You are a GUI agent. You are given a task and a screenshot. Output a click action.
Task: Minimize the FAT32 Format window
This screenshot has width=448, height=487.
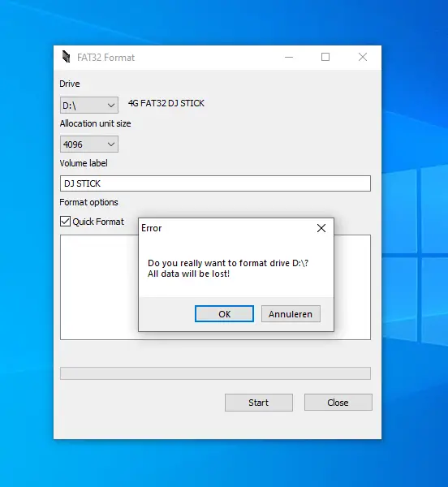pos(289,57)
